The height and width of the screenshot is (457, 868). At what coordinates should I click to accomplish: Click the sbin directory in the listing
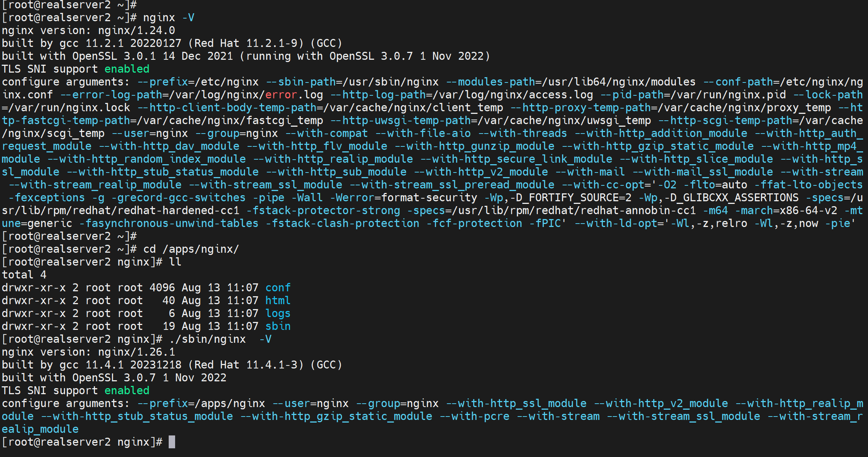278,326
